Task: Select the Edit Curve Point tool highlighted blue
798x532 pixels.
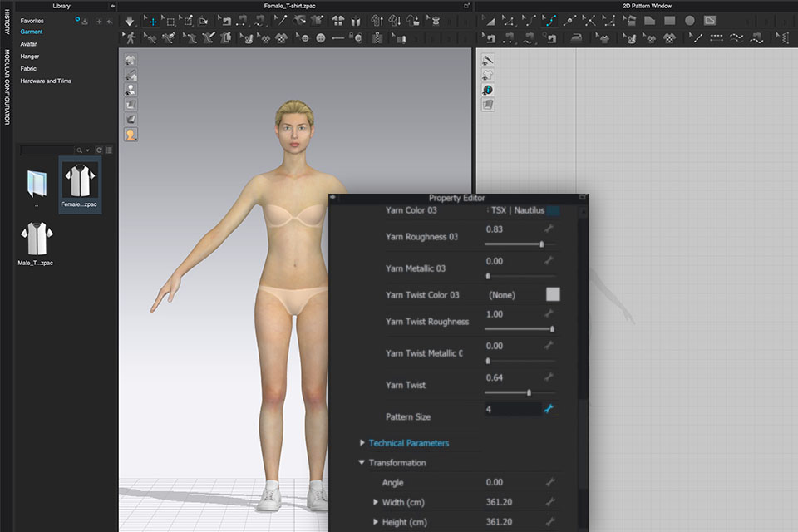Action: pos(549,21)
